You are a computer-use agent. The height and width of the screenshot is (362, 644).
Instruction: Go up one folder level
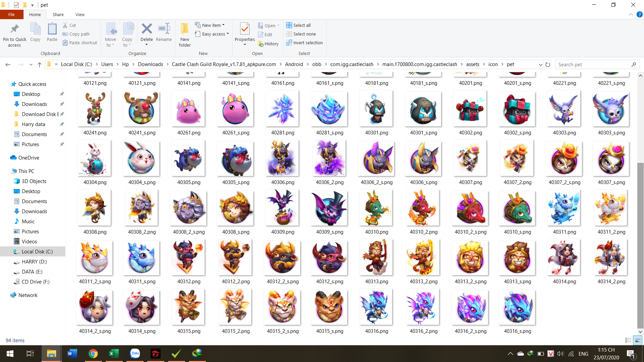click(40, 64)
